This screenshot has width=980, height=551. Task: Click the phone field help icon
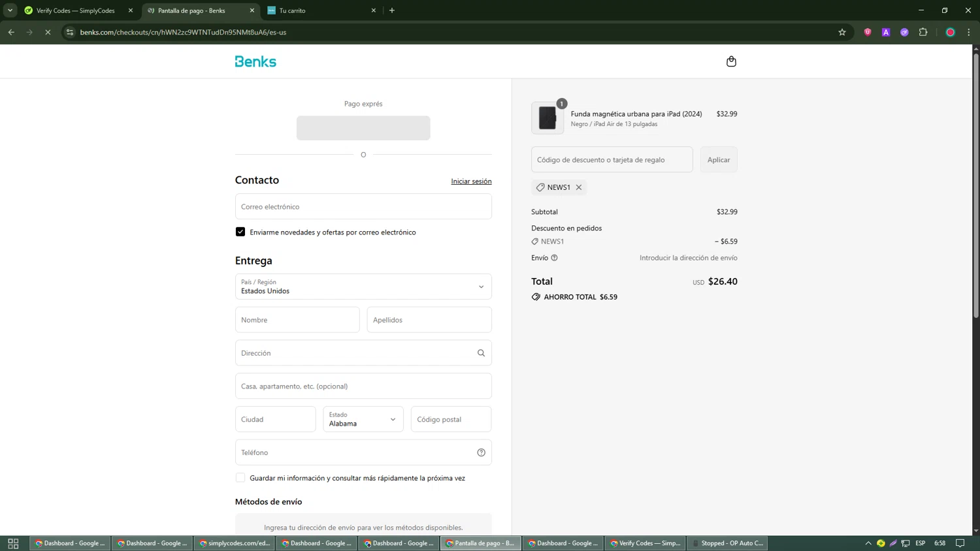click(481, 452)
